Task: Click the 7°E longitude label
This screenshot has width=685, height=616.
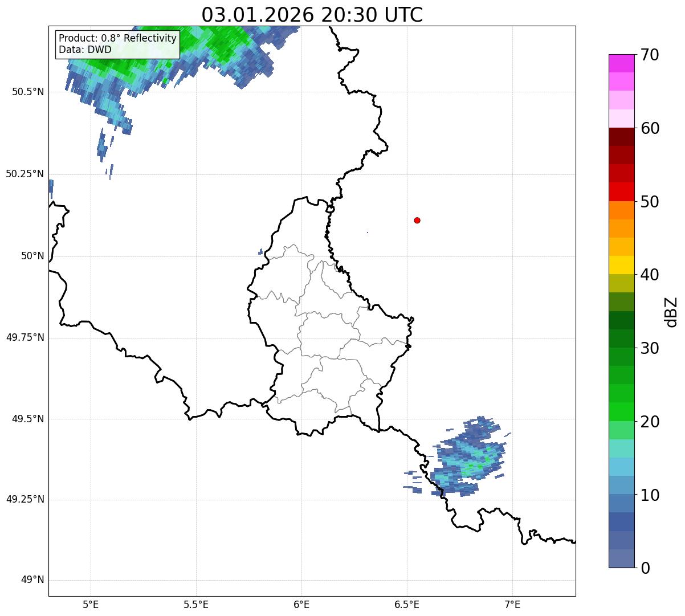Action: pos(512,604)
